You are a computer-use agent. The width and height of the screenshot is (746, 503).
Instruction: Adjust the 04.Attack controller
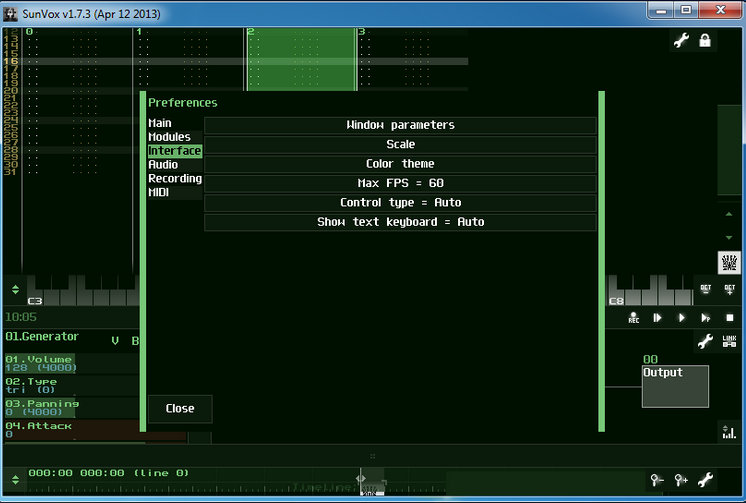[71, 430]
